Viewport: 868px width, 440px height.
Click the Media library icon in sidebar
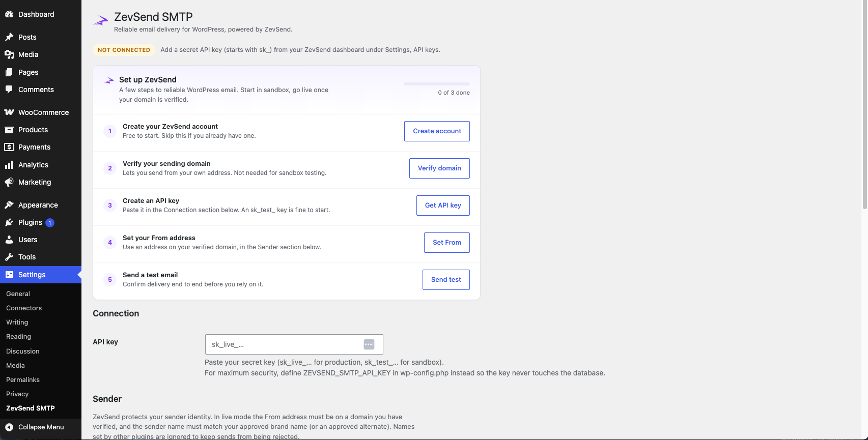[9, 54]
